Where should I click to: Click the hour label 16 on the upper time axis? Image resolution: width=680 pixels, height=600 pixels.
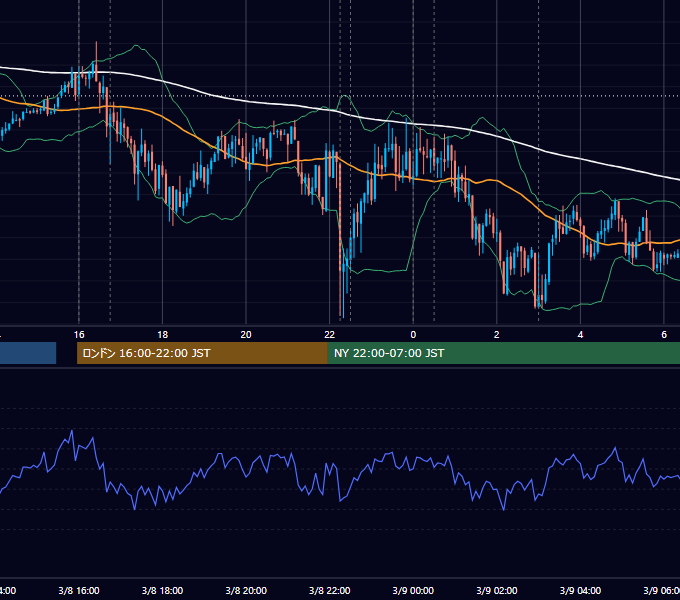point(79,335)
